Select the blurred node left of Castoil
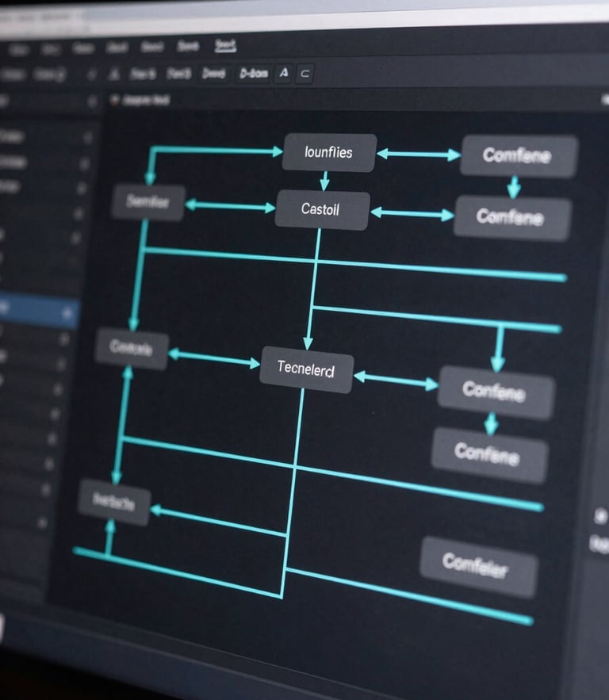 click(x=148, y=202)
